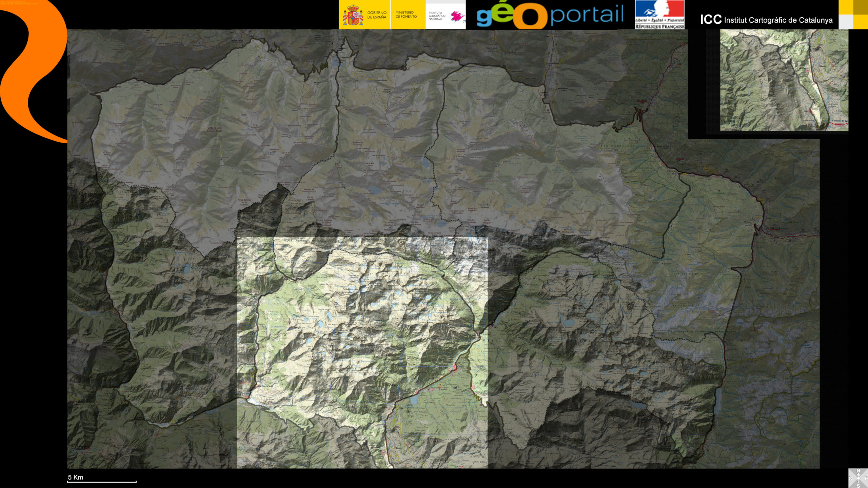
Task: Open the Institut Cartogràfic de Catalunya link
Action: [766, 20]
